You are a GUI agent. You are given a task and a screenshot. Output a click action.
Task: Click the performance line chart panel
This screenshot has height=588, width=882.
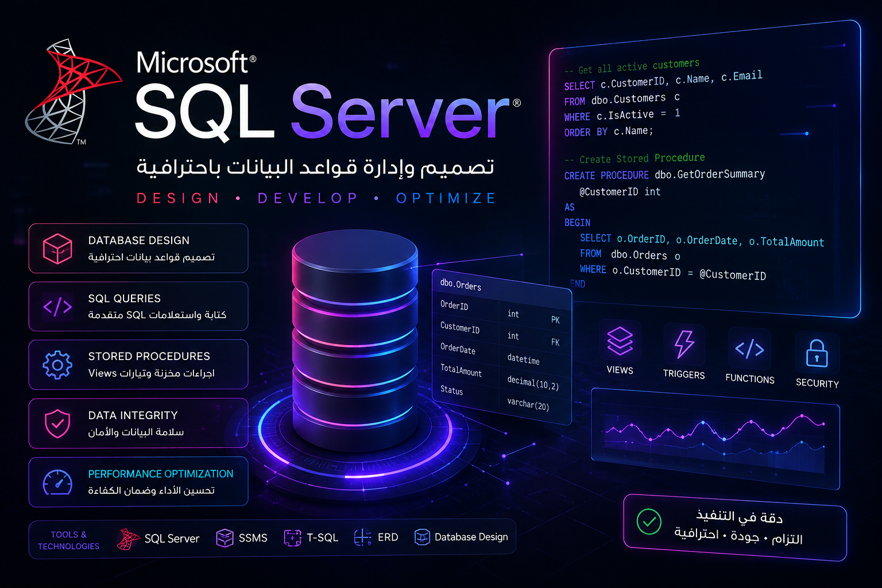point(715,439)
